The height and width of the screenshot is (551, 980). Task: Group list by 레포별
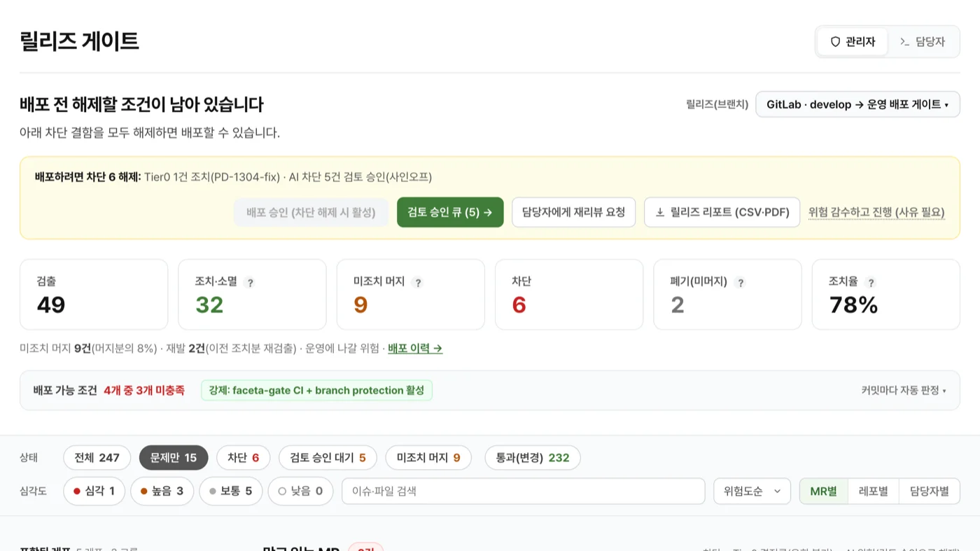point(874,491)
